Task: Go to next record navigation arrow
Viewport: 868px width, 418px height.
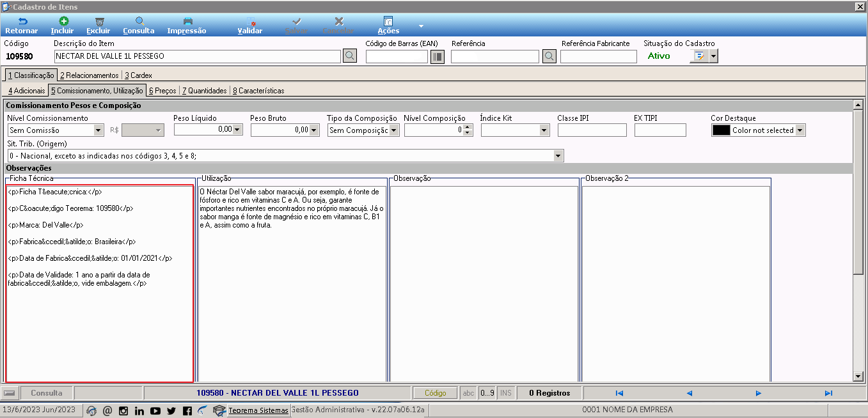Action: tap(759, 393)
